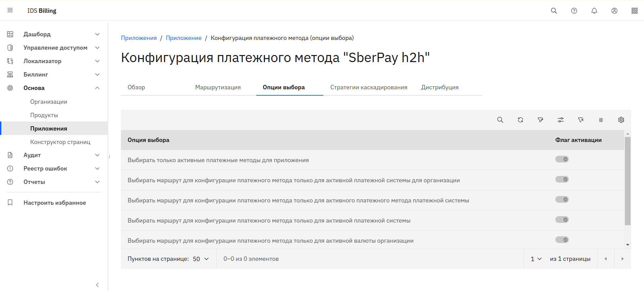The height and width of the screenshot is (291, 644).
Task: Click the table vertical scrollbar
Action: pyautogui.click(x=627, y=181)
